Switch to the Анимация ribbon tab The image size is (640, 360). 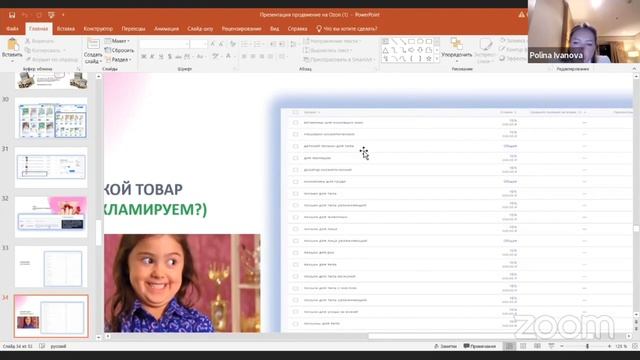pyautogui.click(x=167, y=29)
